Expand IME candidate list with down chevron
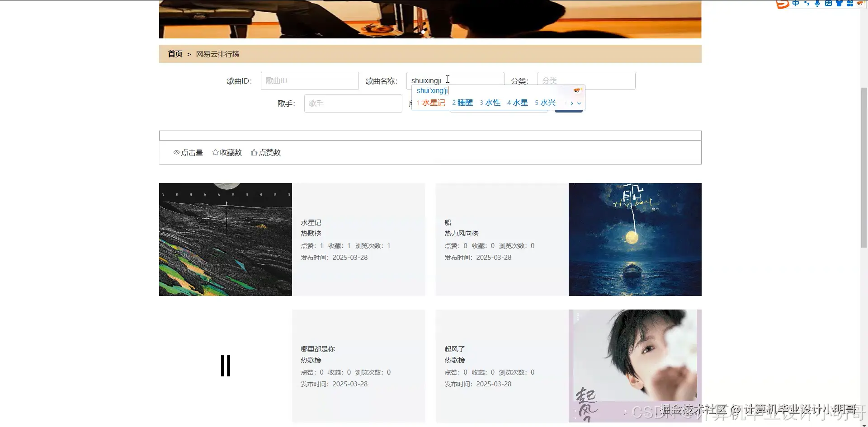The image size is (868, 427). coord(580,103)
